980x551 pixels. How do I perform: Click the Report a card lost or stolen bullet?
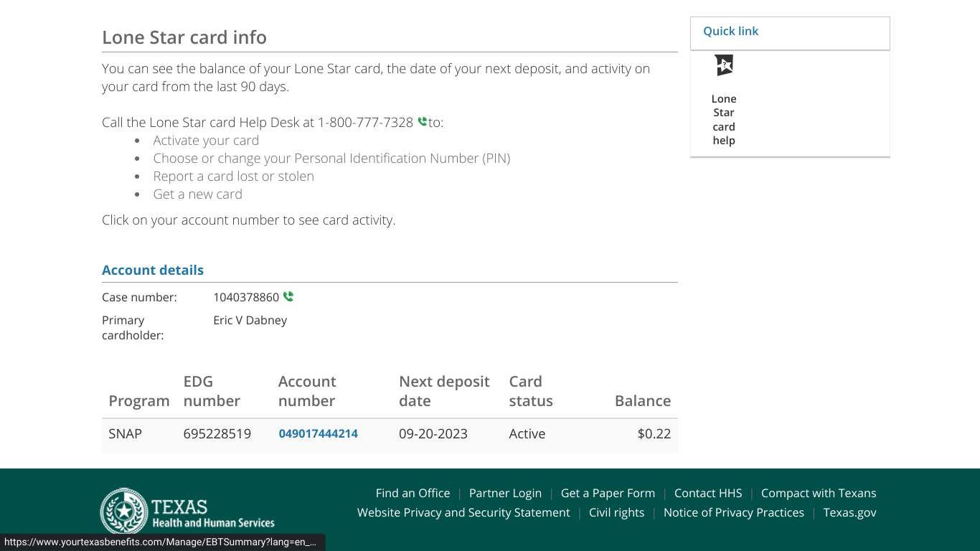233,176
